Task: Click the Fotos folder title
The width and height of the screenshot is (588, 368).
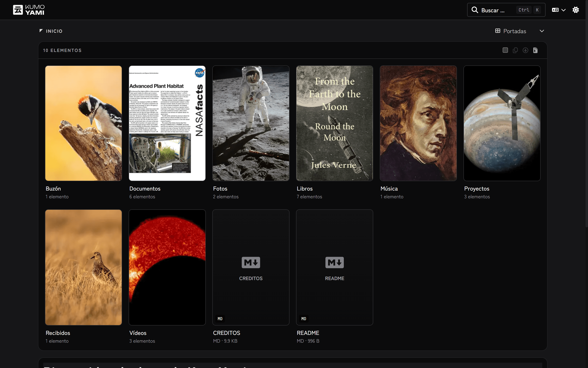Action: (x=220, y=189)
